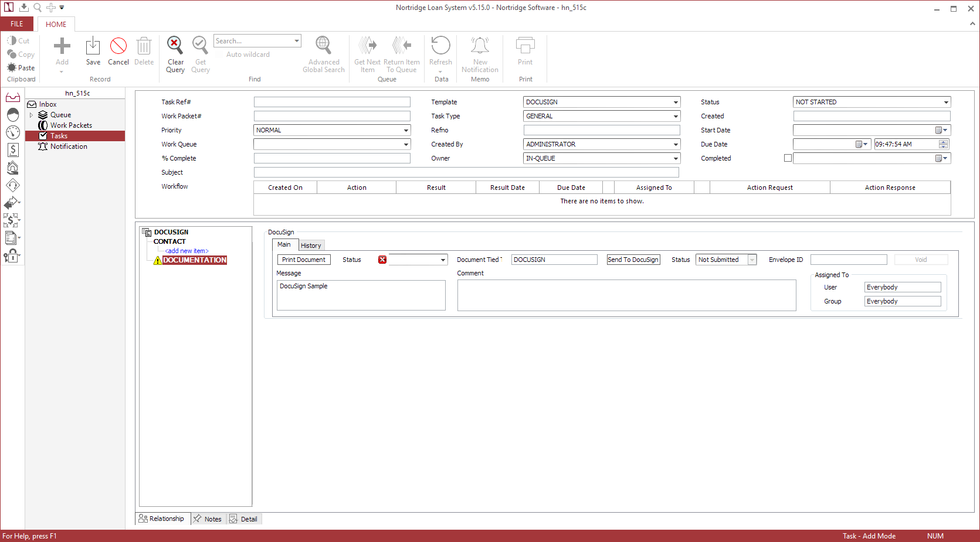The height and width of the screenshot is (542, 980).
Task: Select Notification in the tree
Action: pos(69,146)
